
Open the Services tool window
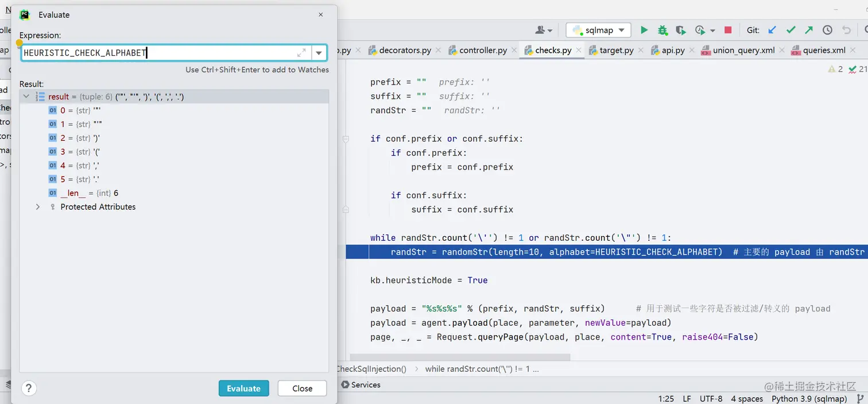361,384
